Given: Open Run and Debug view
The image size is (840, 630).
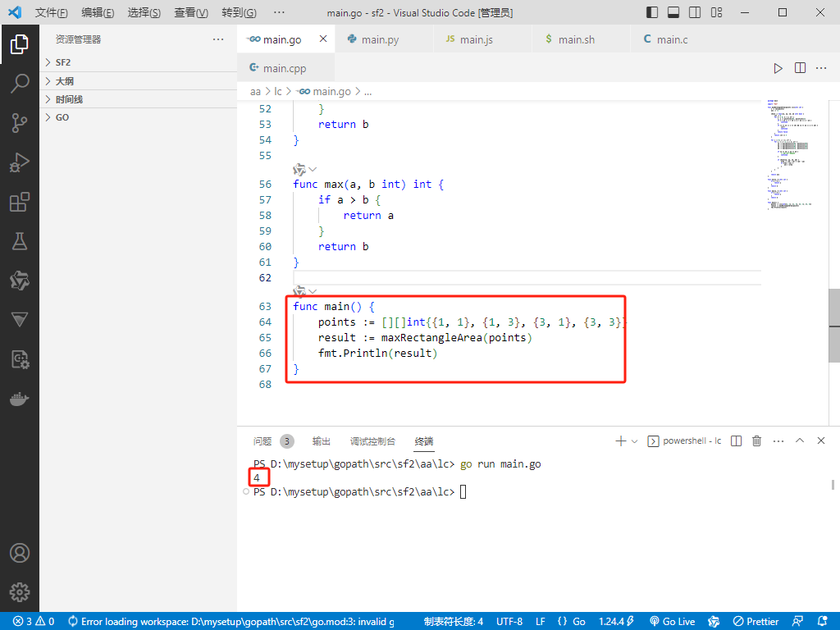Looking at the screenshot, I should (20, 163).
